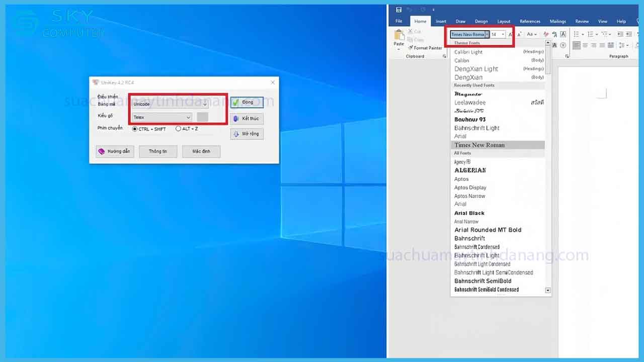This screenshot has height=362, width=644.
Task: Switch to the References ribbon tab
Action: 530,21
